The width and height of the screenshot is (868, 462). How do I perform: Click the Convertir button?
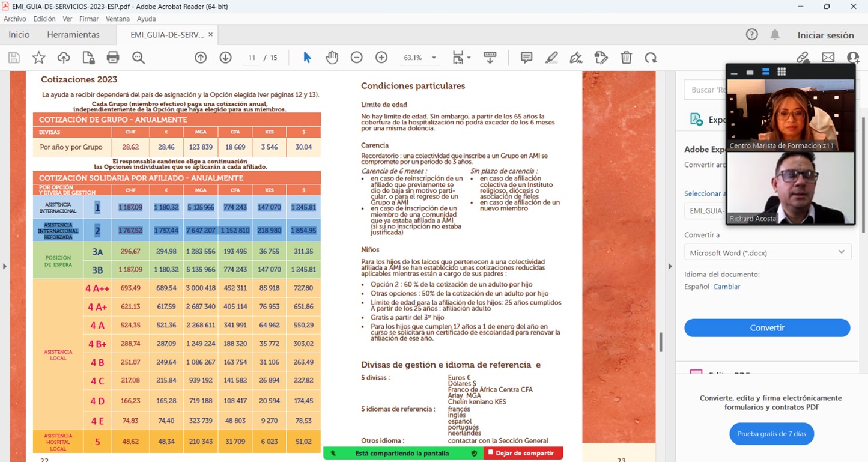(767, 327)
